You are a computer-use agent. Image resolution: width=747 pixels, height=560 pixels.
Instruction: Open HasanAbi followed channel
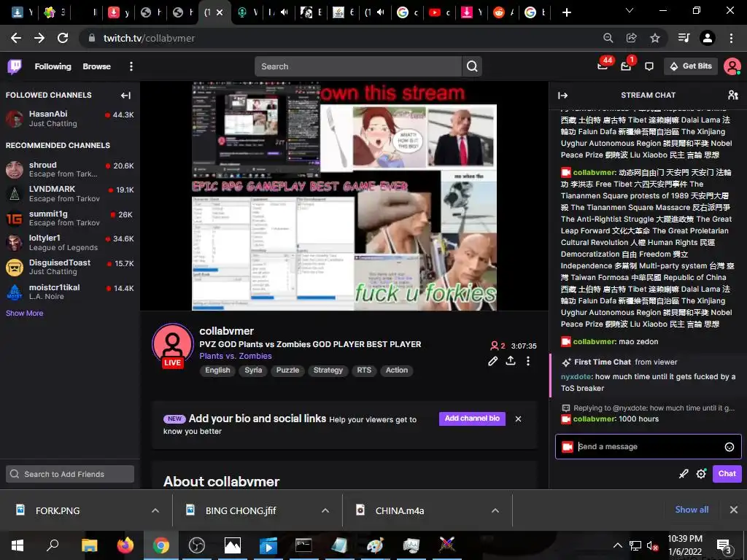(x=70, y=119)
